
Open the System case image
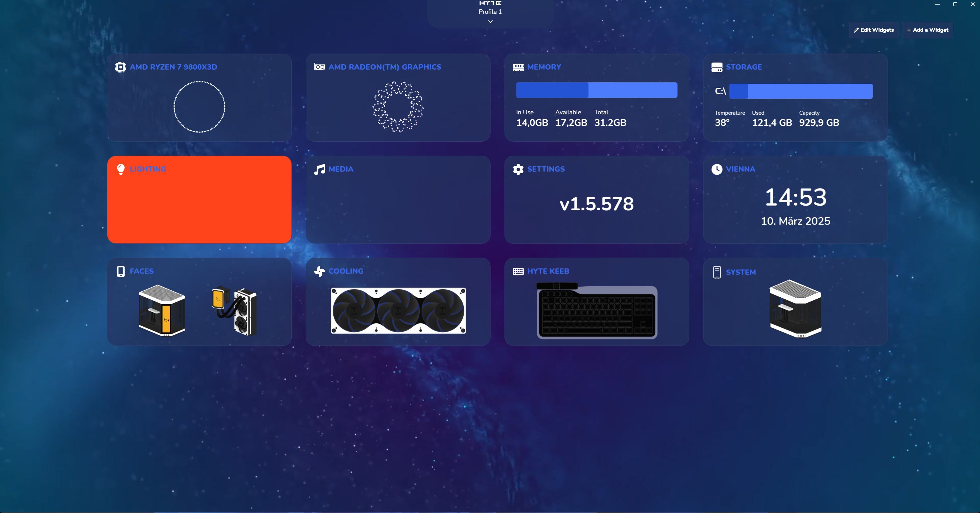pos(795,308)
